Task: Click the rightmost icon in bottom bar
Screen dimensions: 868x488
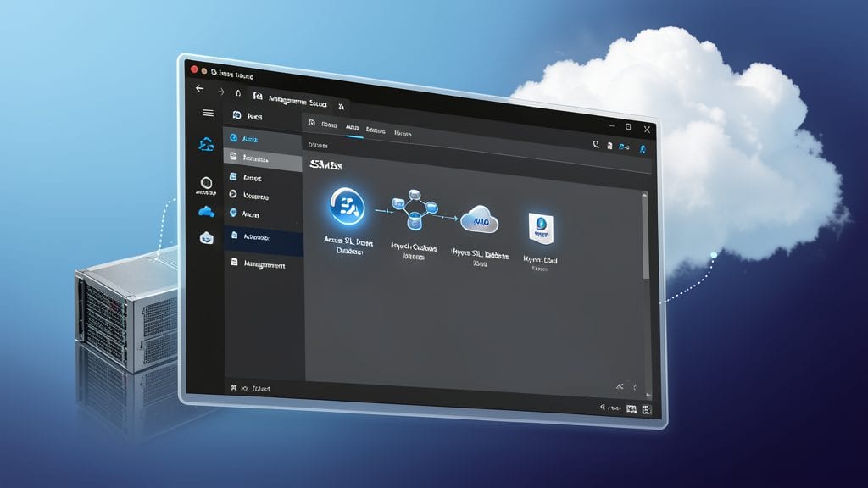Action: (x=645, y=409)
